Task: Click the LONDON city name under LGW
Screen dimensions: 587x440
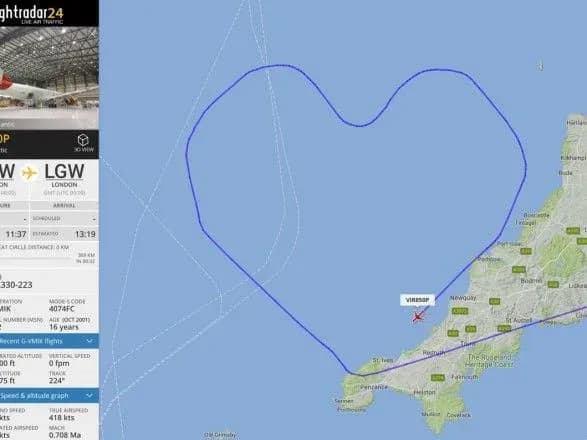Action: [64, 185]
